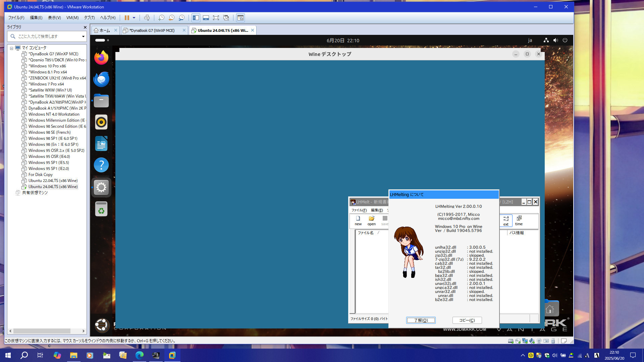Select Windows NT 4.0 Workstation in the library
Viewport: 644px width, 362px height.
[x=54, y=114]
